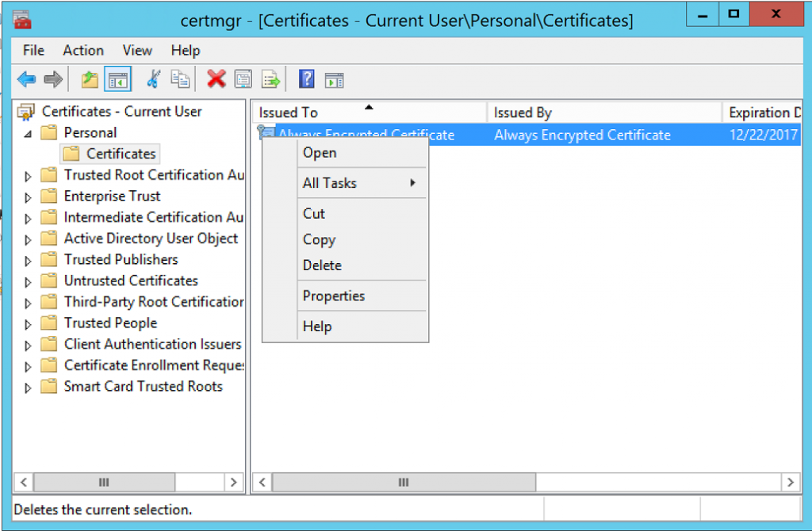This screenshot has height=531, width=812.
Task: Expand Certificate Enrollment Requests node
Action: [x=28, y=367]
